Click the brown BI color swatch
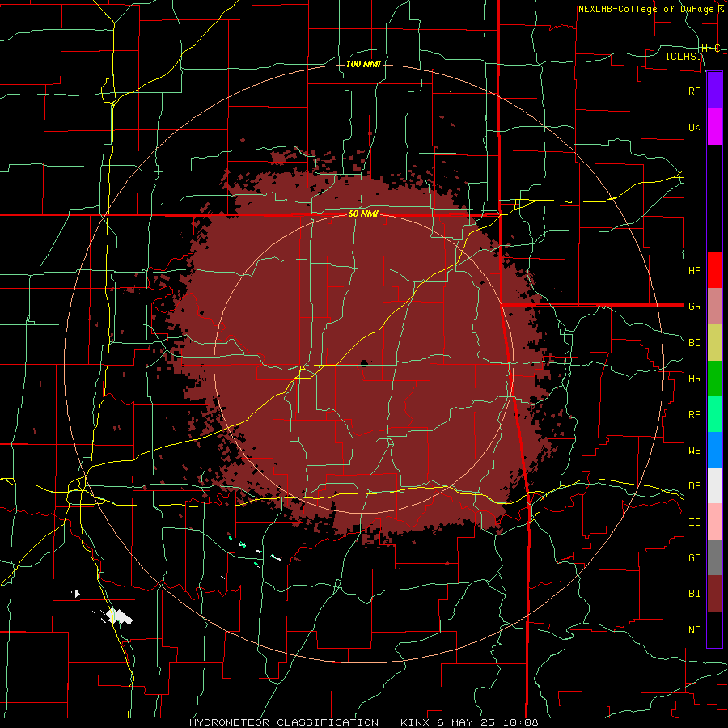The image size is (728, 728). [x=714, y=594]
